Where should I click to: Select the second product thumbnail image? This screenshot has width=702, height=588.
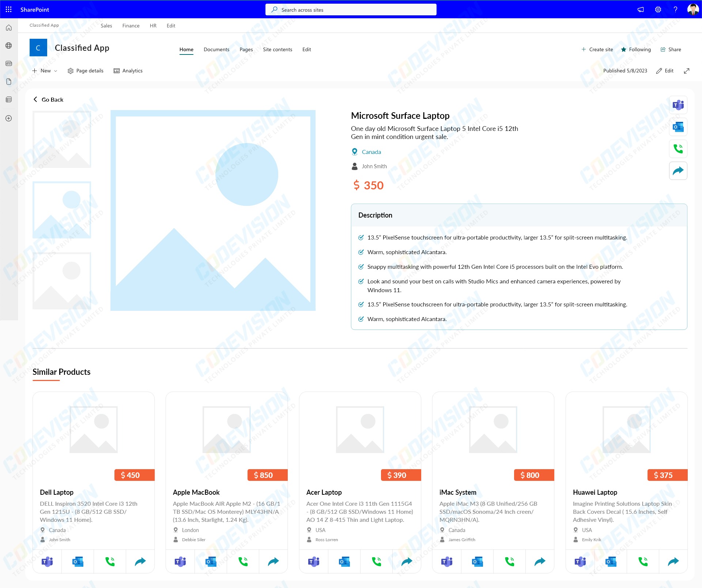pos(62,210)
